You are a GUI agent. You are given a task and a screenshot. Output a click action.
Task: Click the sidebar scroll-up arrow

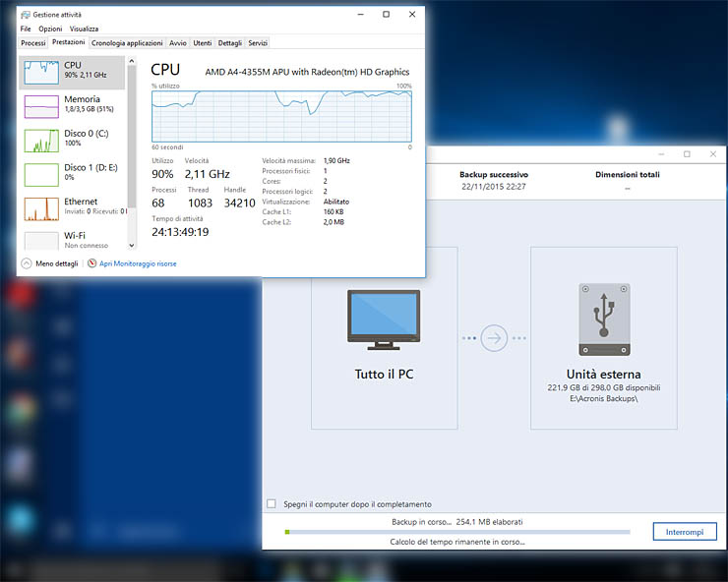pyautogui.click(x=132, y=61)
